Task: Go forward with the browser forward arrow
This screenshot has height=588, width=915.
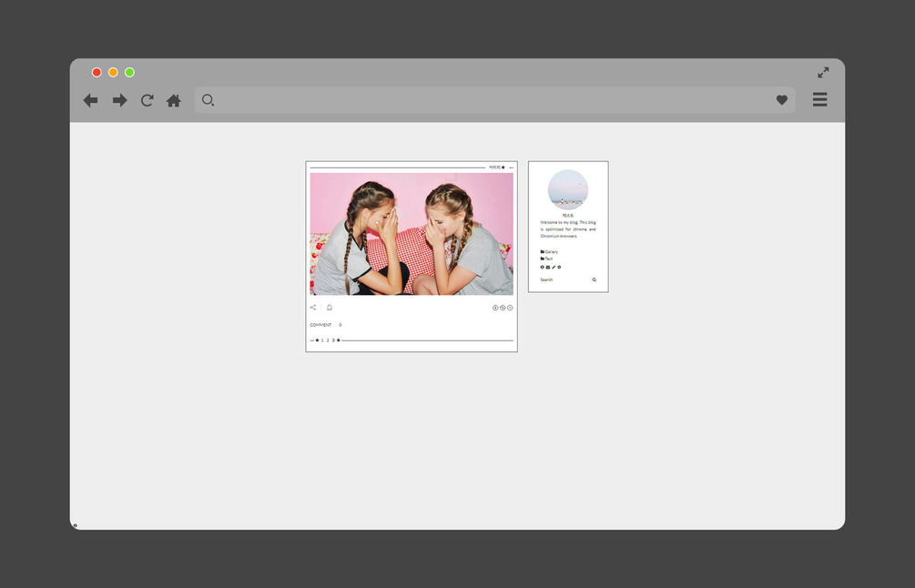Action: point(119,100)
